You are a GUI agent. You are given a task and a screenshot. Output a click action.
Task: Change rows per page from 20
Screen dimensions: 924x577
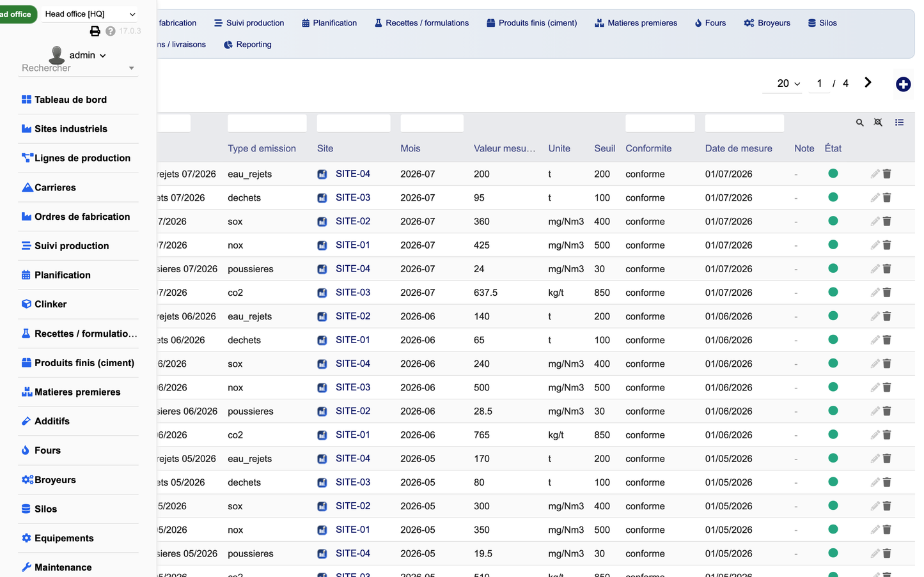782,84
